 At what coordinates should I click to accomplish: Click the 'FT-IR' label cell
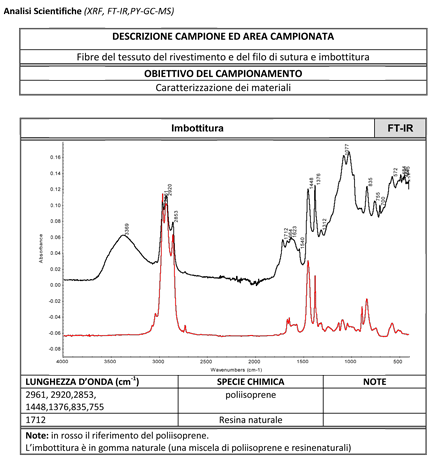(400, 128)
